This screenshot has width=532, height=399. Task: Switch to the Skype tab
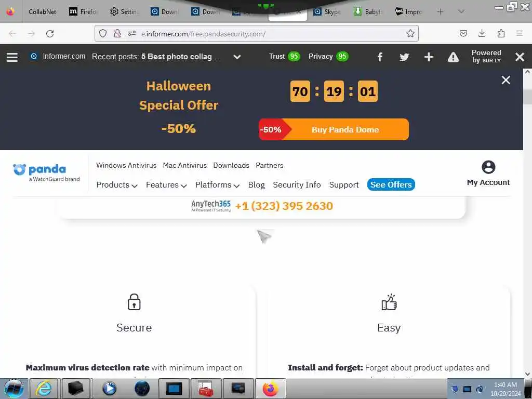point(328,11)
